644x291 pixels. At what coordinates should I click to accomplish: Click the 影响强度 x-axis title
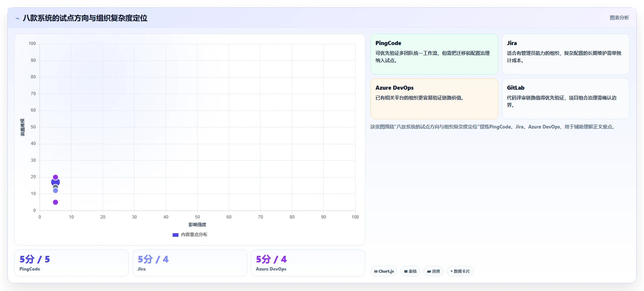[197, 225]
